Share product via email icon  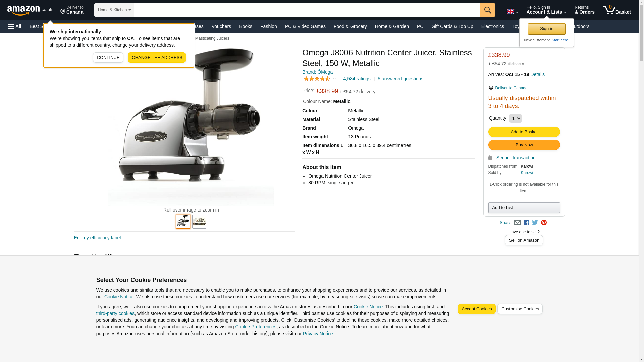[x=517, y=223]
